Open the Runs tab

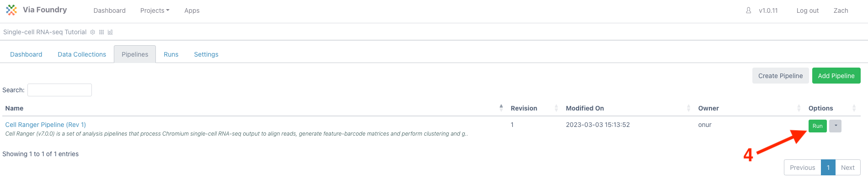171,54
